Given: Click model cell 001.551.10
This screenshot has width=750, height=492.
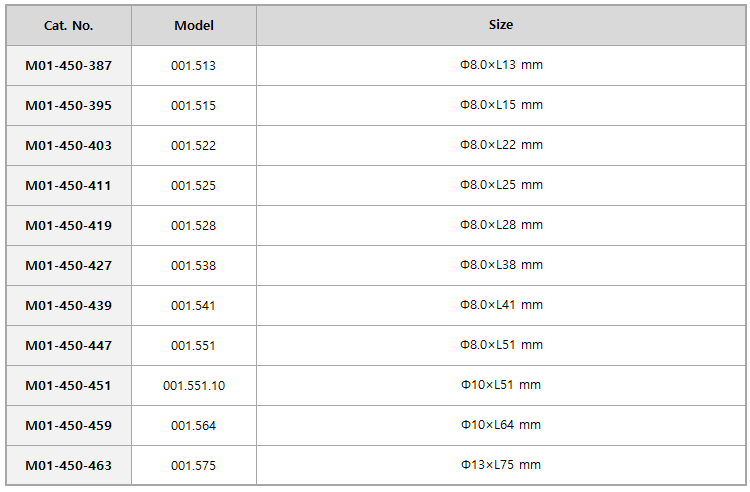Looking at the screenshot, I should tap(194, 386).
